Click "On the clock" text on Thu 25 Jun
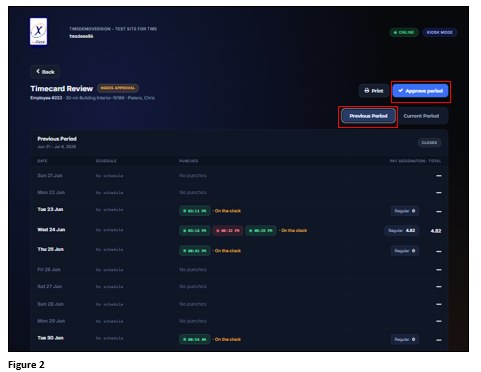Viewport: 481px width, 372px height. pyautogui.click(x=228, y=251)
